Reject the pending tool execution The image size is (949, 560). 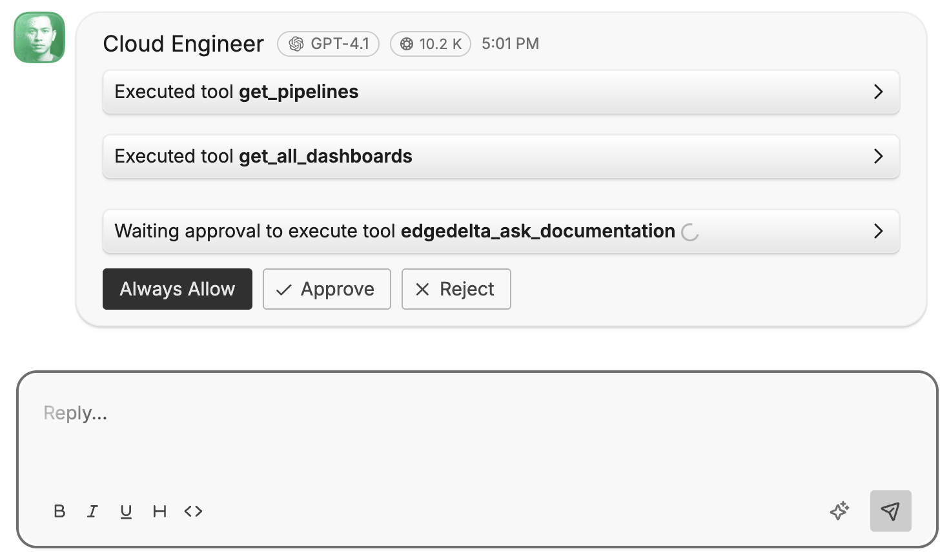pyautogui.click(x=456, y=289)
